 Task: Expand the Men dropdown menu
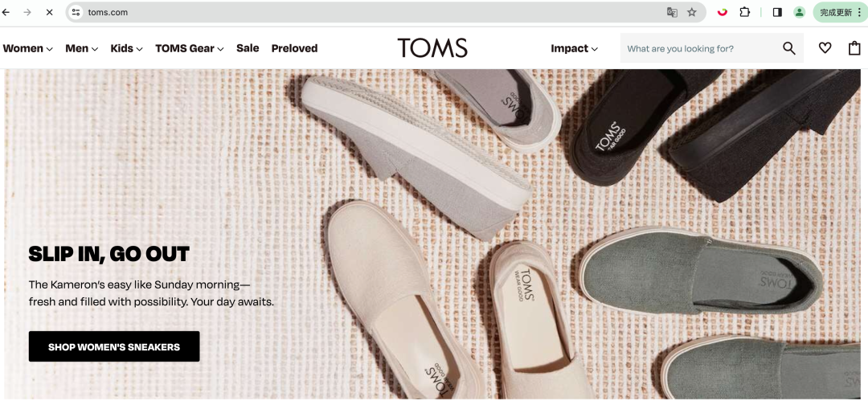81,49
